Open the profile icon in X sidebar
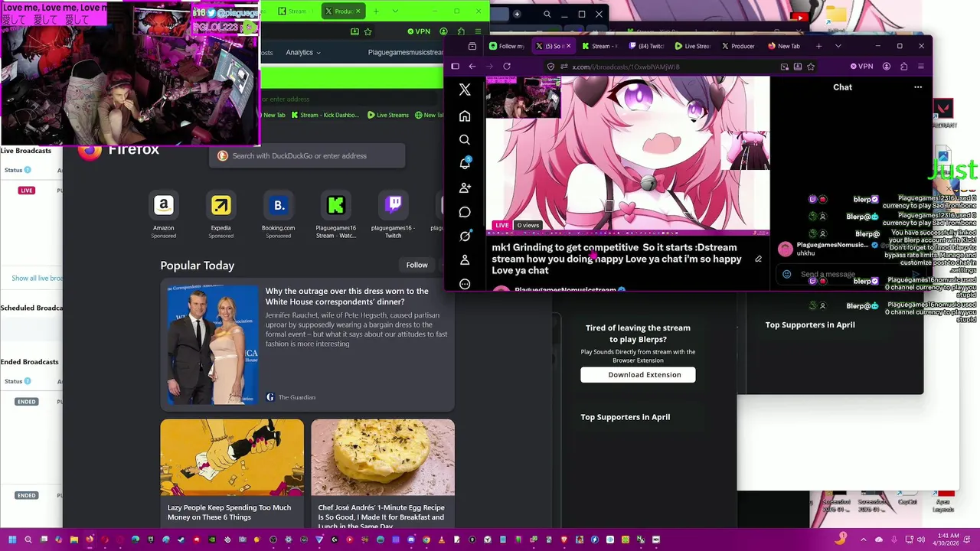This screenshot has height=551, width=980. pos(465,260)
